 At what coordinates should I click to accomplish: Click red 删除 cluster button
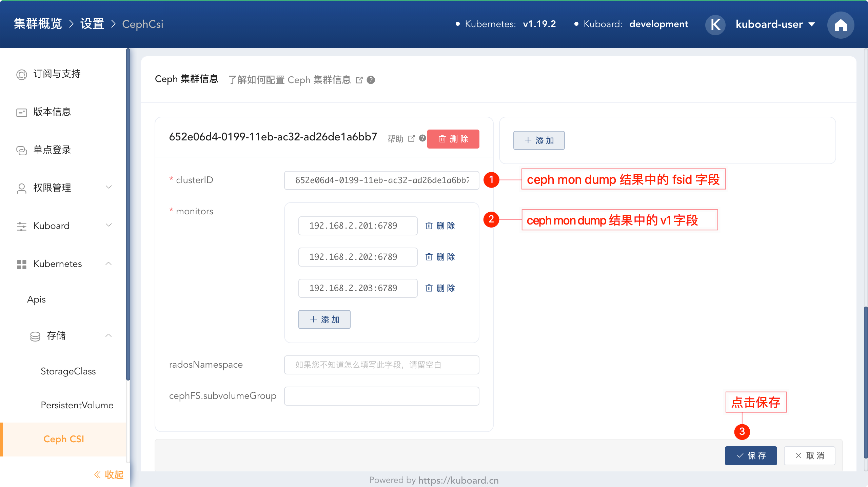pyautogui.click(x=453, y=139)
